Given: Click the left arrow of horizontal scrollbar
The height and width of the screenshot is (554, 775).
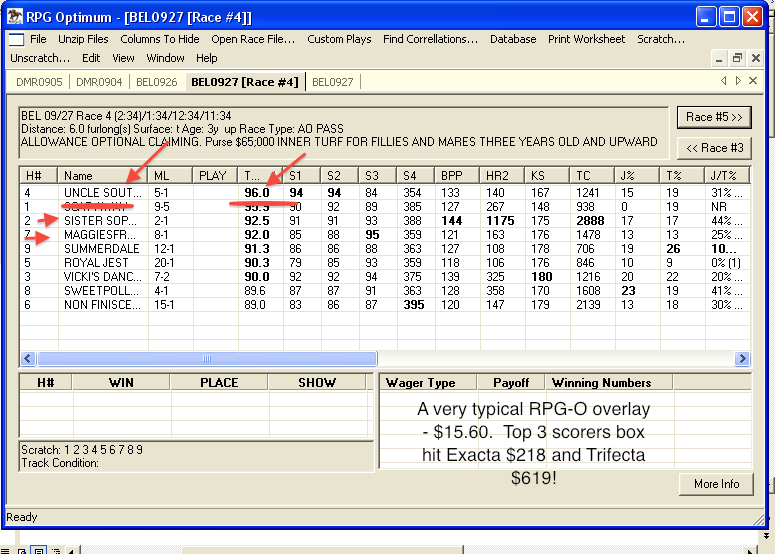Looking at the screenshot, I should [28, 358].
